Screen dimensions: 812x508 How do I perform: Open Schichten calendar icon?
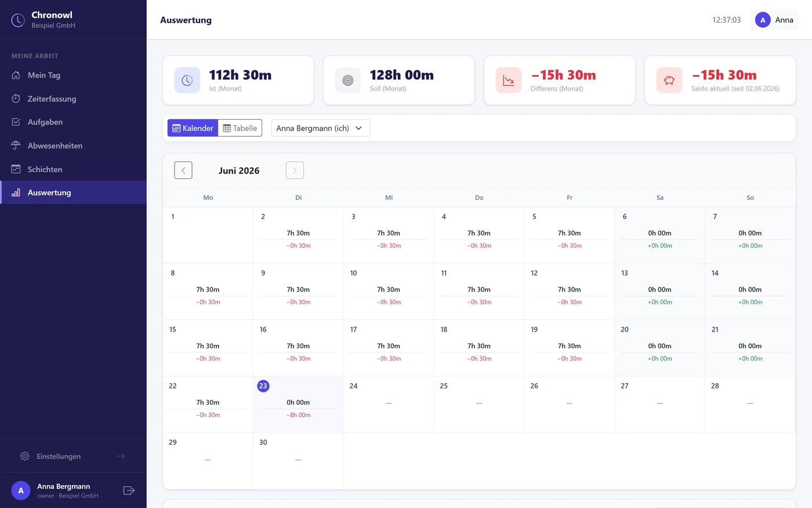(x=16, y=169)
